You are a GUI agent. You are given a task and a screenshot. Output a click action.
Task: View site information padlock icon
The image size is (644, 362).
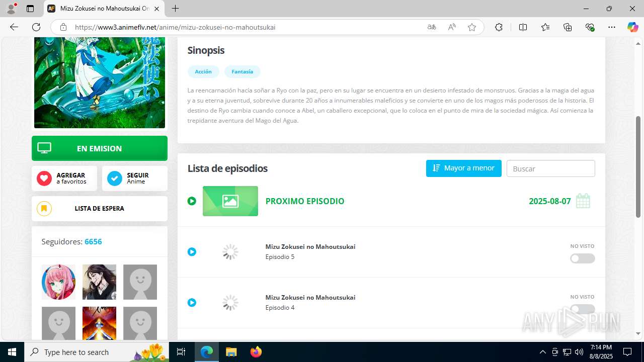coord(63,27)
